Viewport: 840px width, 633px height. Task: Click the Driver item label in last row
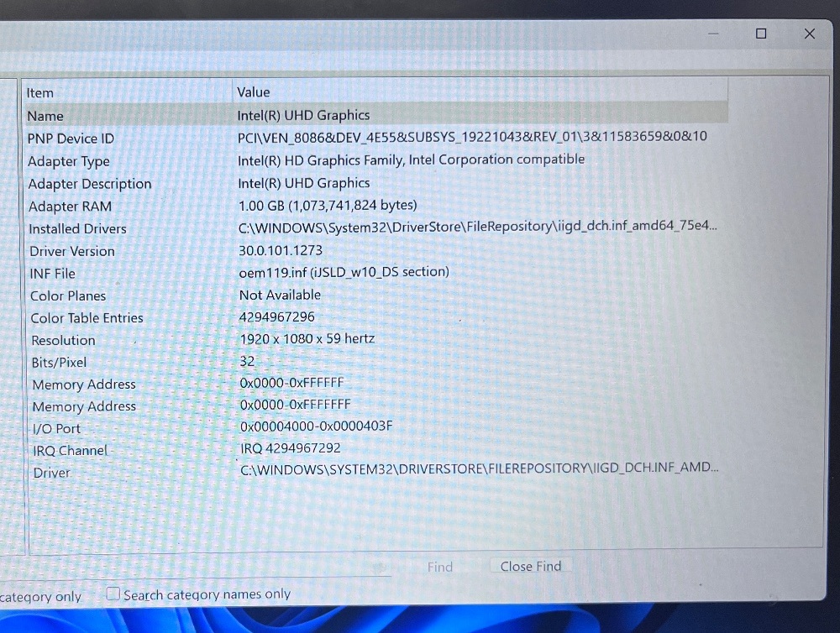point(51,473)
